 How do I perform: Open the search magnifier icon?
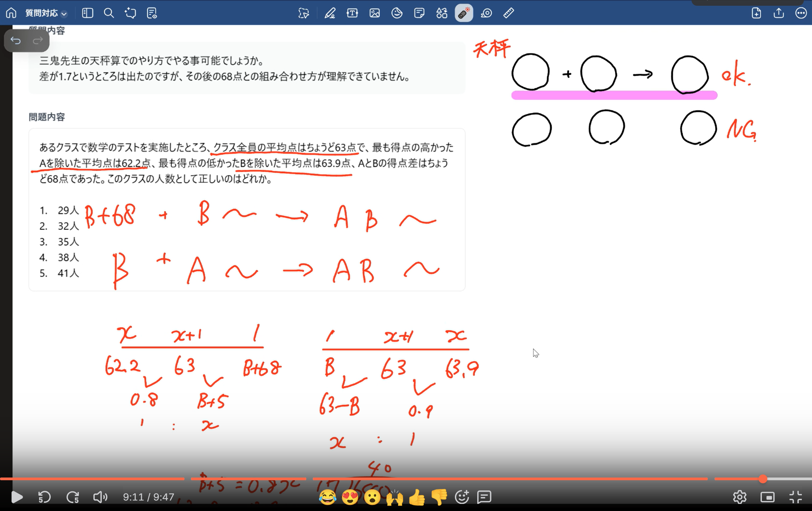tap(109, 13)
